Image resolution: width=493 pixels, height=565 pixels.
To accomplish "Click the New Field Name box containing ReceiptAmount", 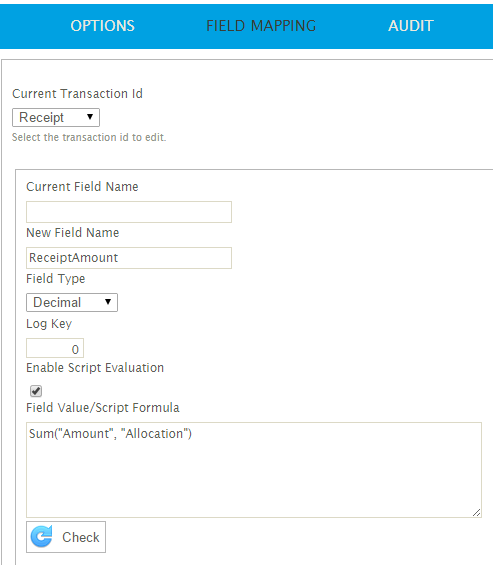I will (129, 258).
